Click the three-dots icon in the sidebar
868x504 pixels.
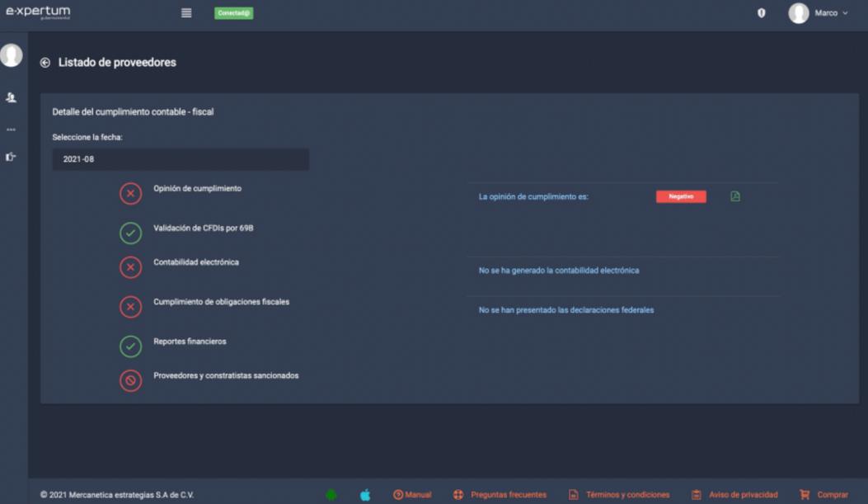[x=11, y=130]
